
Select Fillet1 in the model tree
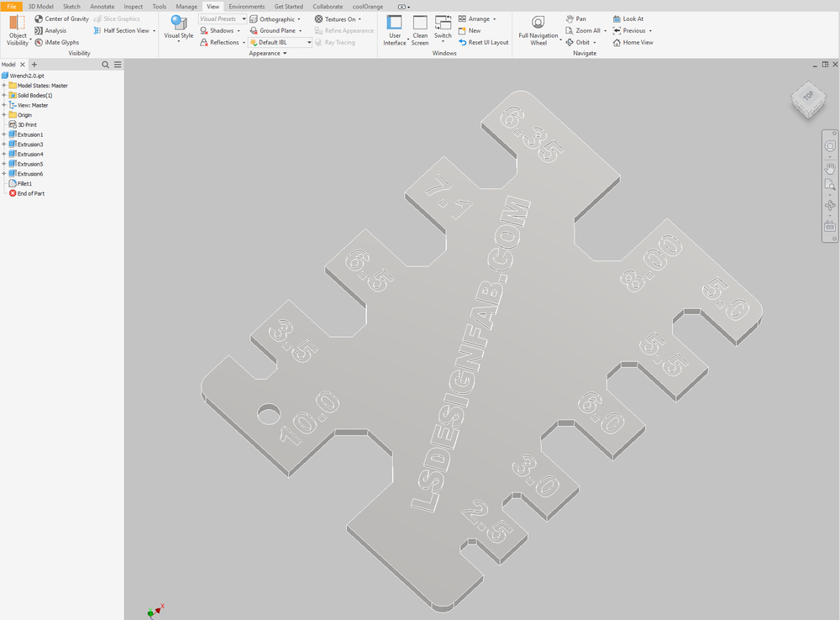(x=24, y=183)
